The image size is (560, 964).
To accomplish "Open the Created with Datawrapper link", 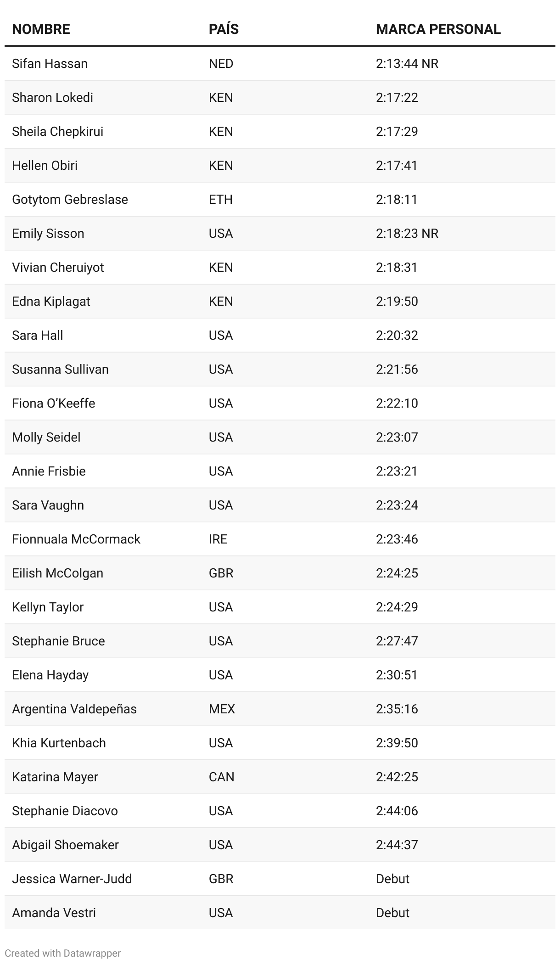I will point(63,953).
